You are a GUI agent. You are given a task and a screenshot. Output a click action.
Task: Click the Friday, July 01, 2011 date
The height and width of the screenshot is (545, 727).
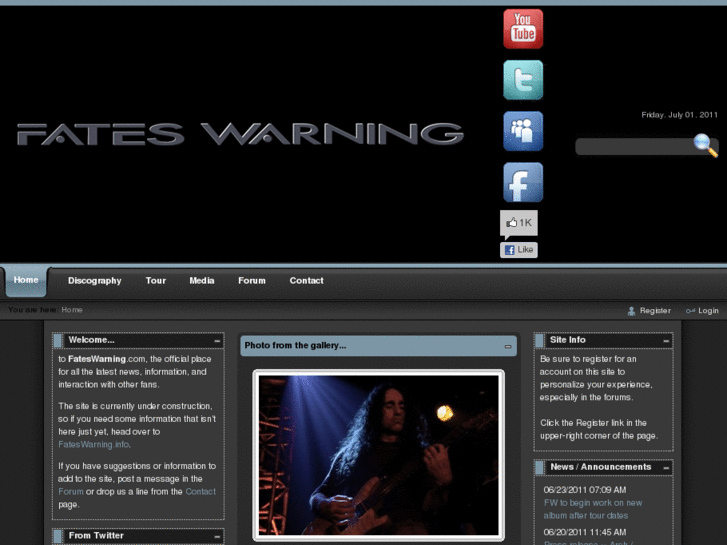(680, 115)
